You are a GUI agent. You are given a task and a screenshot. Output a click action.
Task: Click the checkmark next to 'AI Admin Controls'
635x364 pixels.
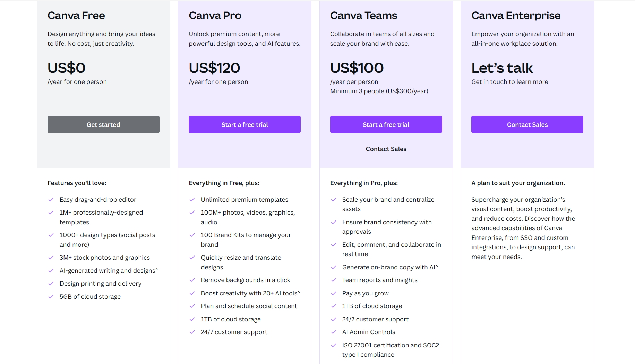click(x=334, y=332)
